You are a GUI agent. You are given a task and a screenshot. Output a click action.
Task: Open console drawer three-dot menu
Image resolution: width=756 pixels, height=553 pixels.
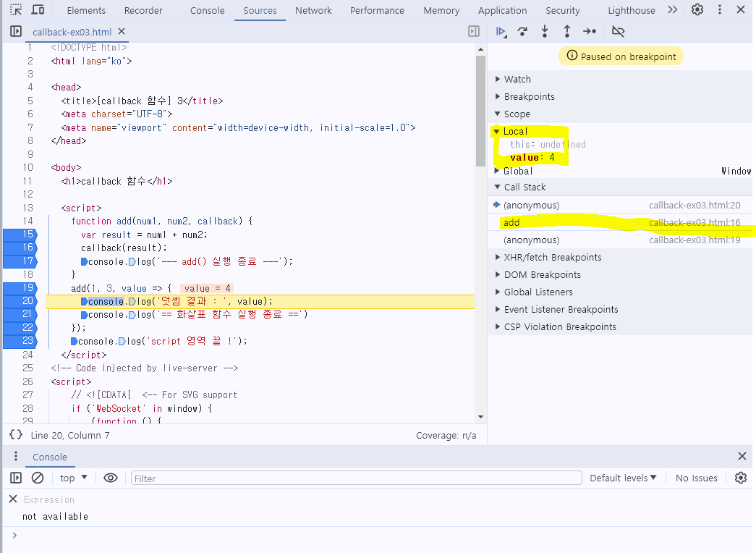tap(16, 456)
